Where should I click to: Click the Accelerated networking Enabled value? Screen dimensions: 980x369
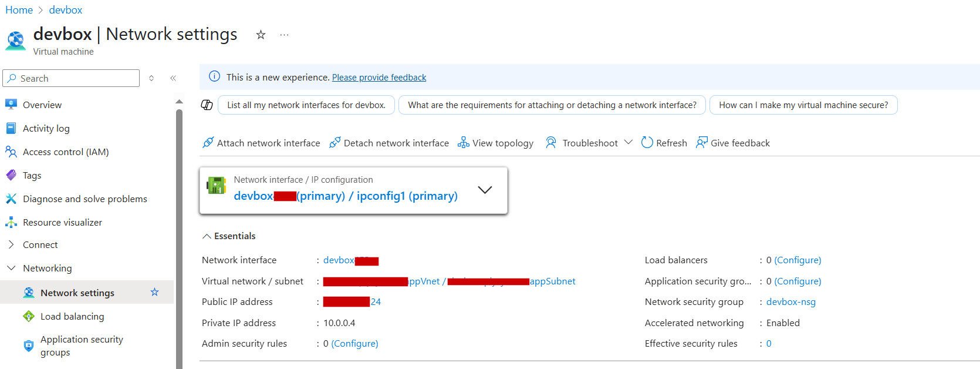[x=783, y=323]
